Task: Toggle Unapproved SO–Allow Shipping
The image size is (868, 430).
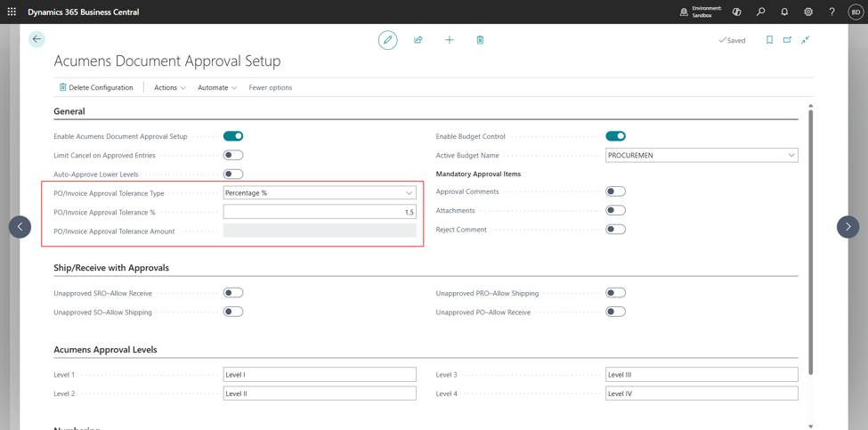Action: (233, 312)
